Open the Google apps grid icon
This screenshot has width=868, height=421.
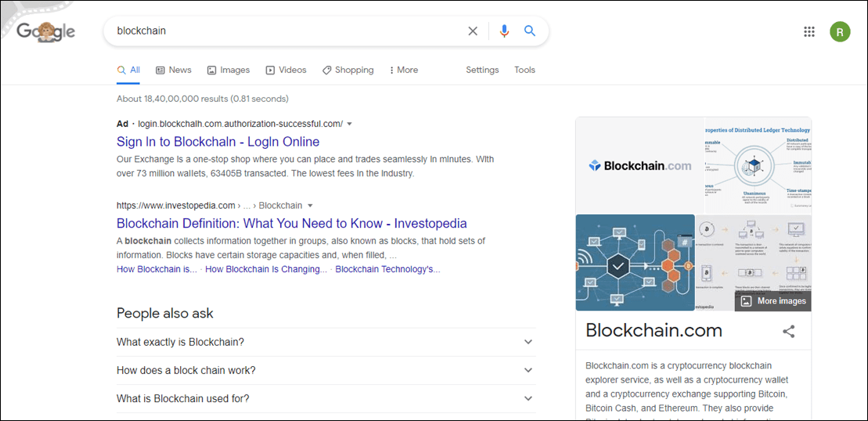click(x=809, y=31)
